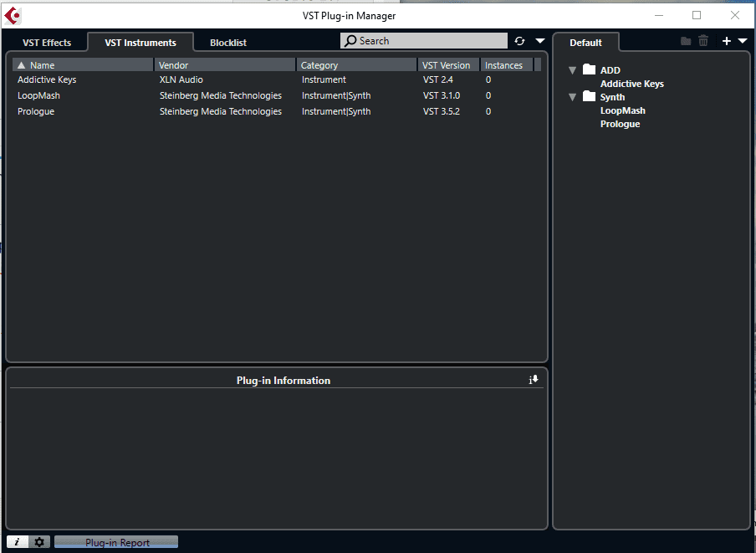Select the ADD folder label in collection tree
Screen dimensions: 756x553
click(610, 70)
